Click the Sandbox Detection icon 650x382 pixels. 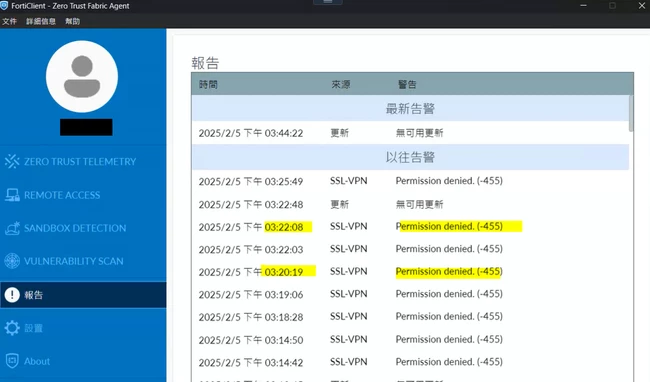(12, 228)
